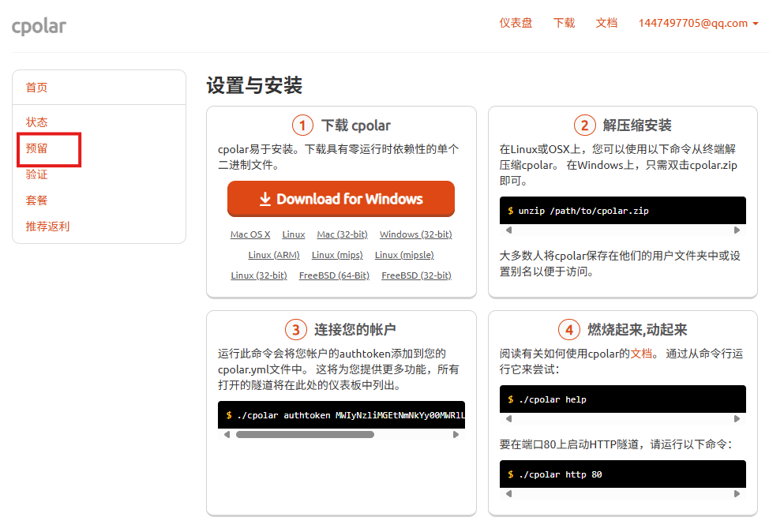Click the 解压缩安装 step heading
Image resolution: width=784 pixels, height=532 pixels.
click(637, 125)
